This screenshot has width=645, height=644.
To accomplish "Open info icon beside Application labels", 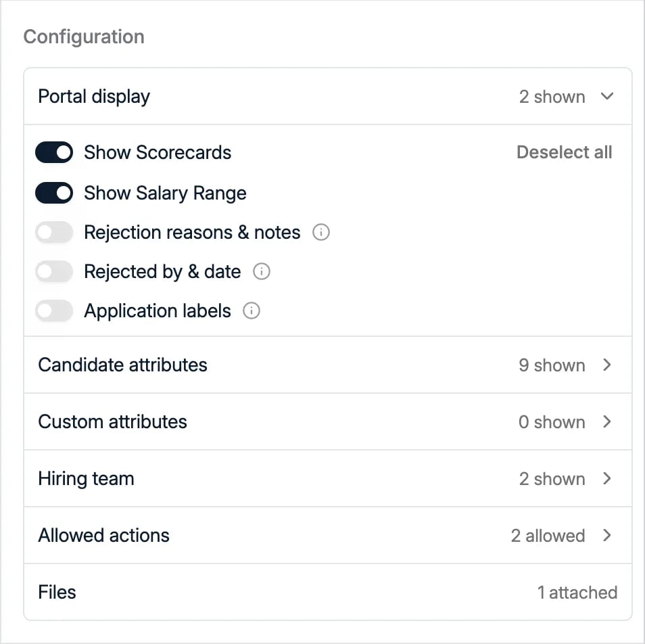I will coord(252,310).
